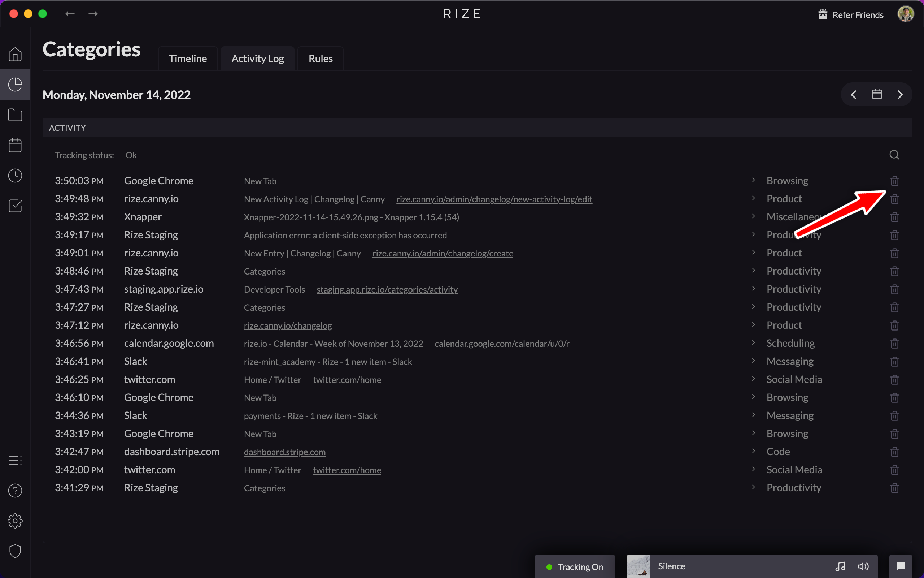Expand category chevron for 3:46:25 PM Social Media
This screenshot has width=924, height=578.
(x=753, y=379)
